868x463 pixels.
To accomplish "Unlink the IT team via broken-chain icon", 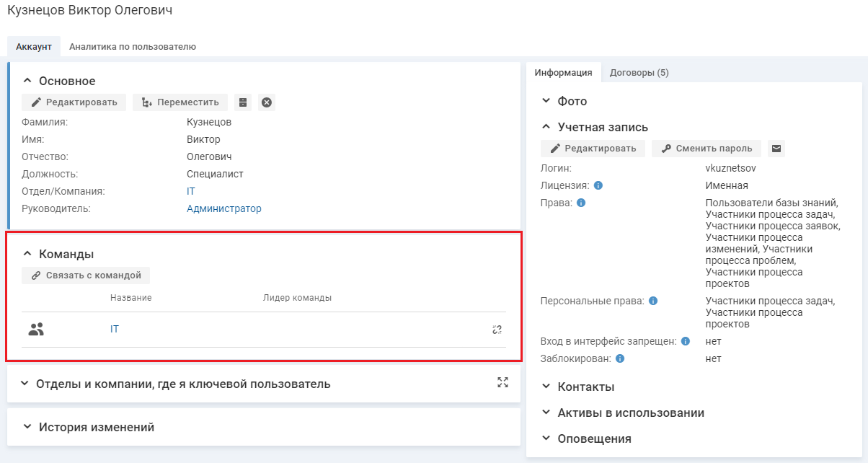I will [x=497, y=330].
